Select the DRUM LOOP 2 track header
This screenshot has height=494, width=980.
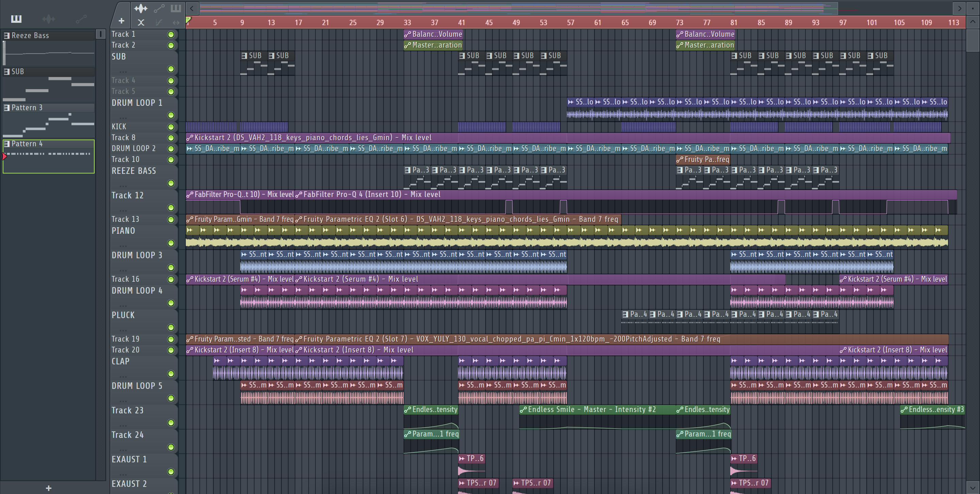click(144, 149)
